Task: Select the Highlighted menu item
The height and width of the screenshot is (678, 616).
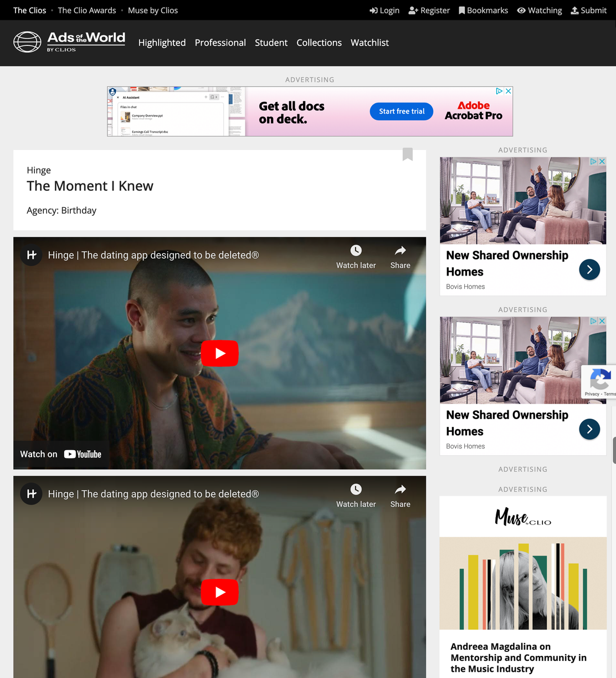Action: coord(162,43)
